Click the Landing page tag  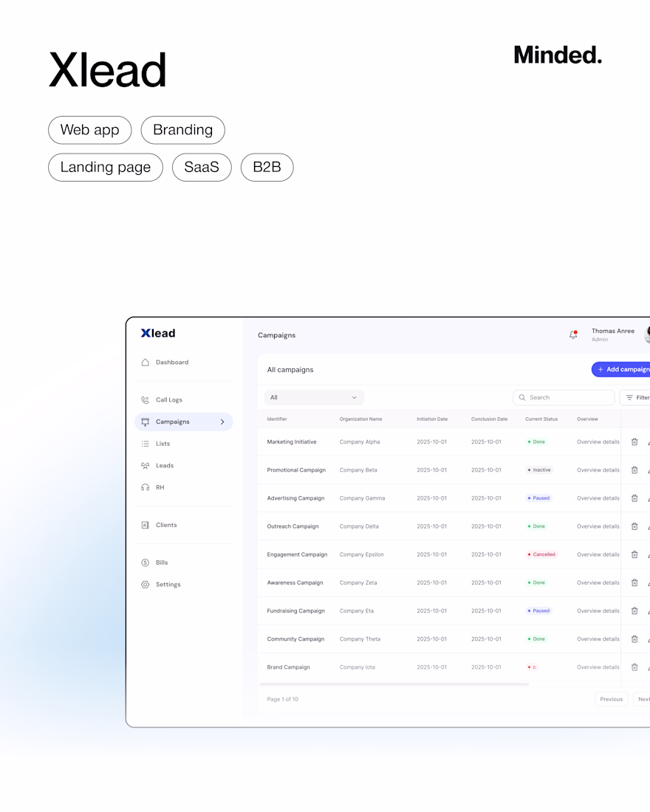coord(106,168)
